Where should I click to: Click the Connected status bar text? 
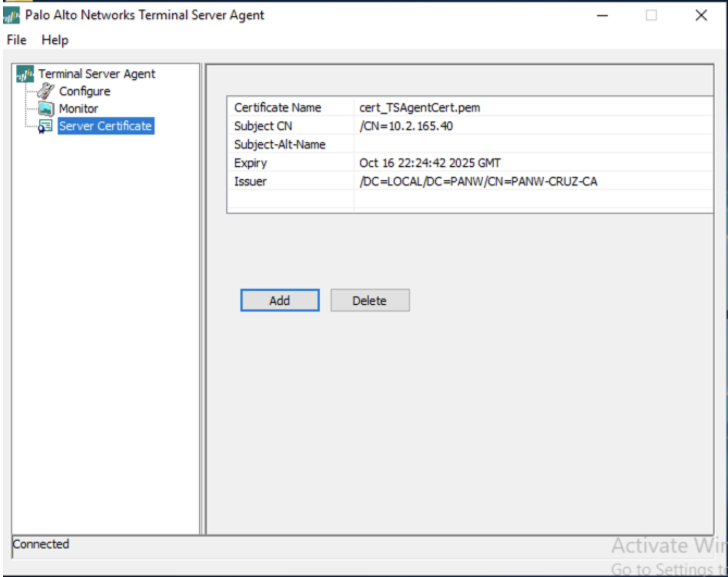click(41, 544)
